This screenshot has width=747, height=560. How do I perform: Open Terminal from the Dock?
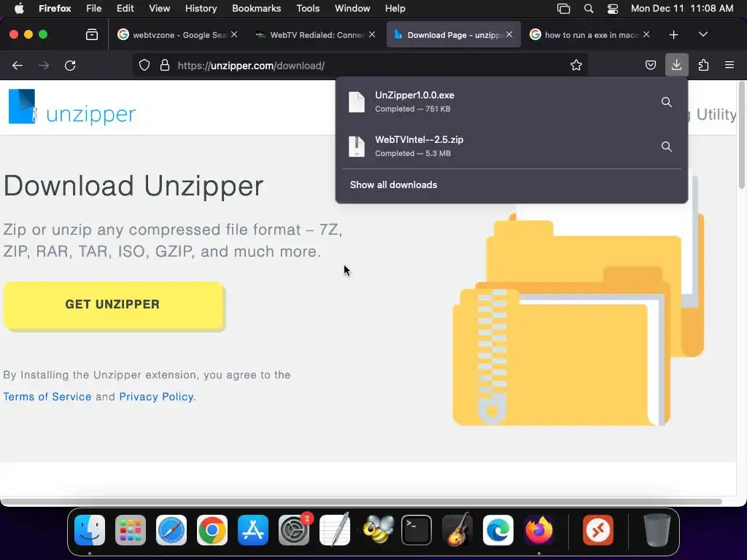point(417,530)
